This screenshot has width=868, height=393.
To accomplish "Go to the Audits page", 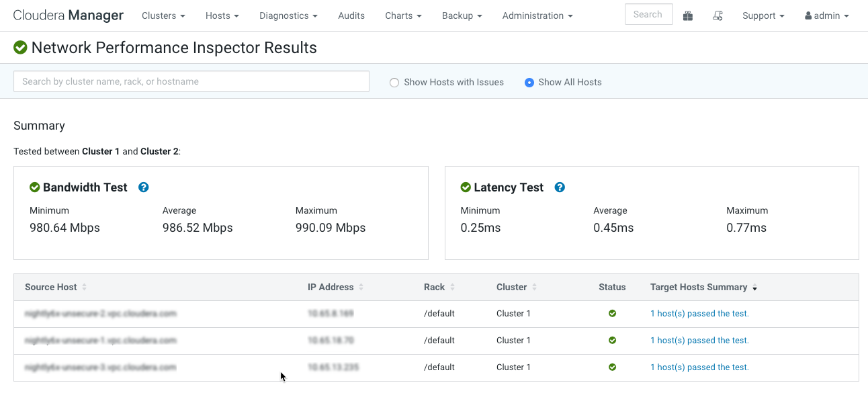I will coord(351,15).
